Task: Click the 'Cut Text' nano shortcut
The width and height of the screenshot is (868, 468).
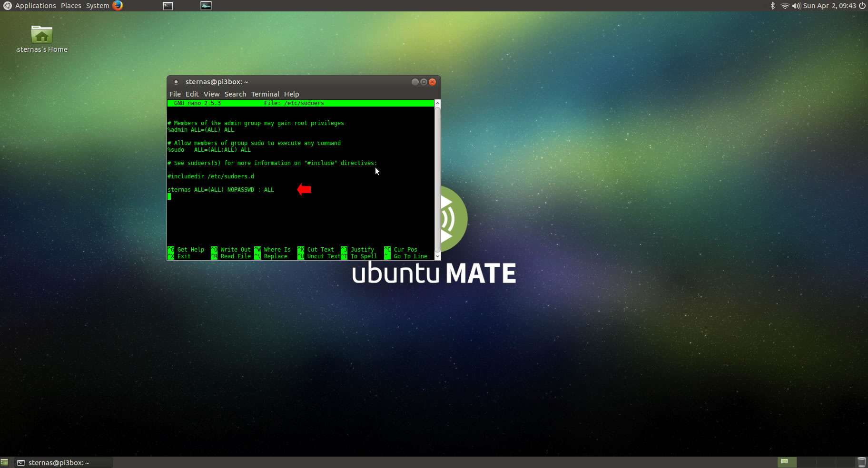Action: click(320, 250)
